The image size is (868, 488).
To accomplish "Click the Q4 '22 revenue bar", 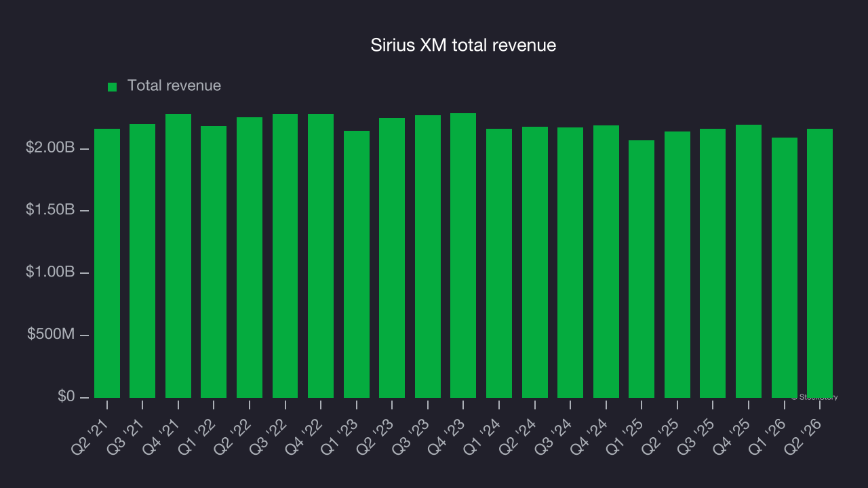I will click(321, 256).
